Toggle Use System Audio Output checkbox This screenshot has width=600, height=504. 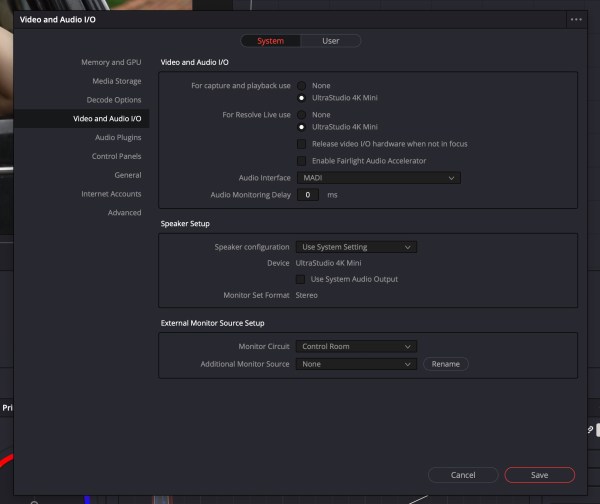301,279
